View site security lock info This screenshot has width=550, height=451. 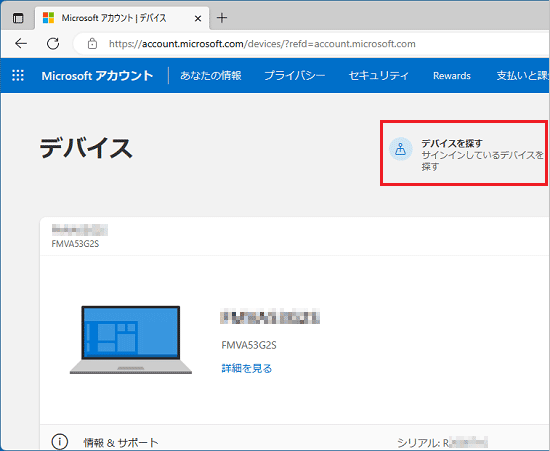(92, 43)
